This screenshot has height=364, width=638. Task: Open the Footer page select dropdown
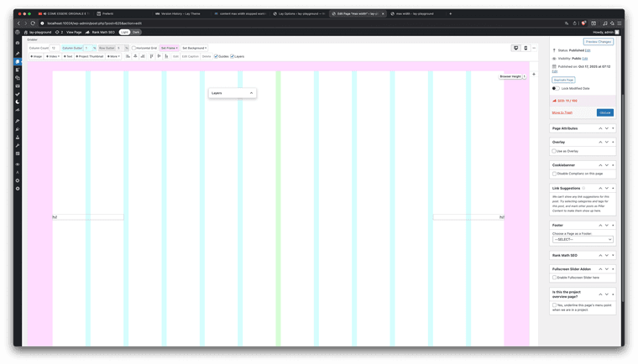tap(583, 239)
